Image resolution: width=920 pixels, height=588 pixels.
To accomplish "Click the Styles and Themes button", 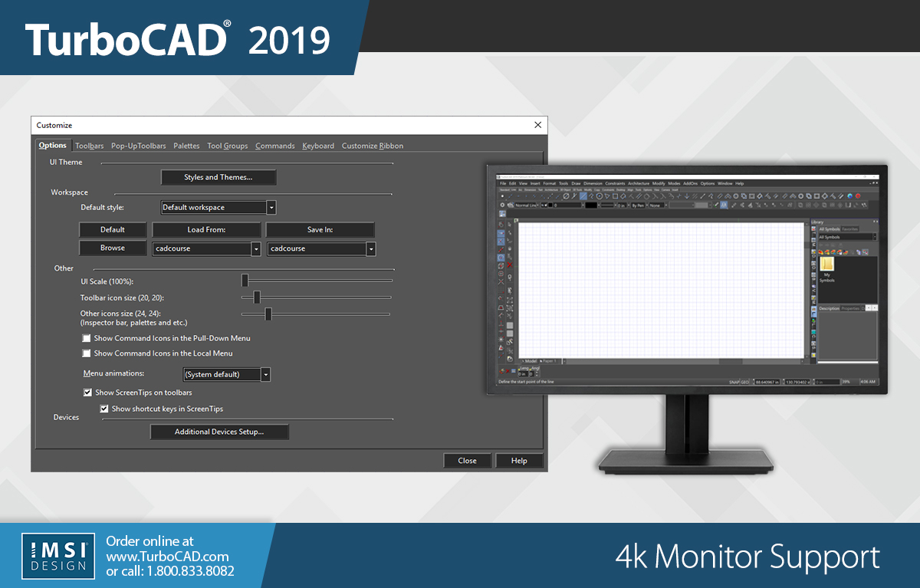I will [219, 177].
